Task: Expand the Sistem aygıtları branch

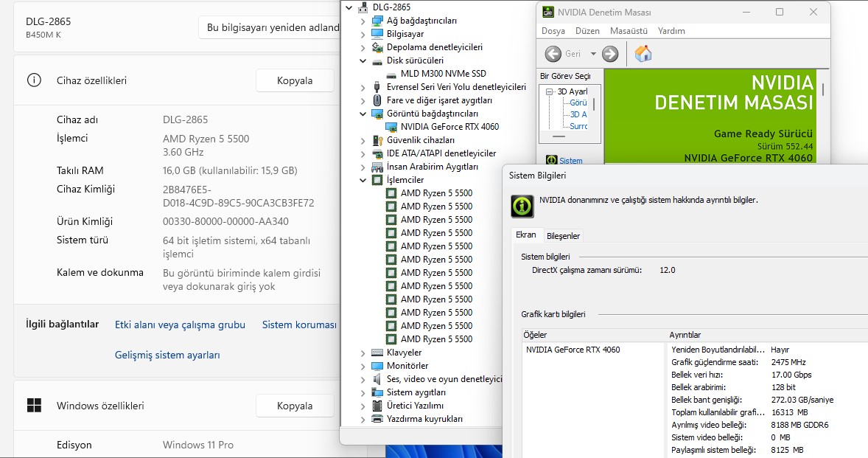Action: [363, 393]
